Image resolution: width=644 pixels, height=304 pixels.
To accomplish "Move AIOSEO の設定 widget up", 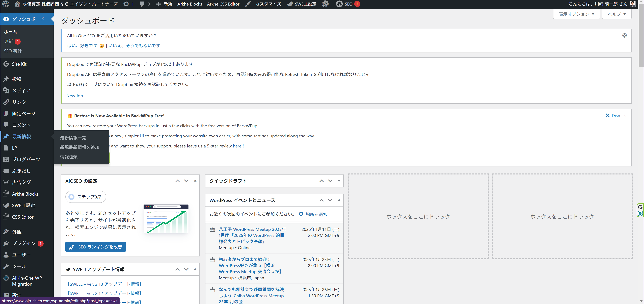I will click(x=177, y=181).
